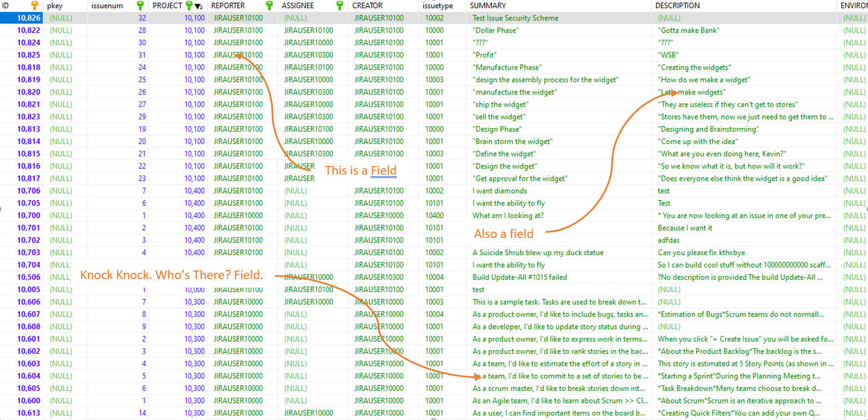Image resolution: width=868 pixels, height=420 pixels.
Task: Click summary "Get approval for the widget"
Action: tap(520, 179)
